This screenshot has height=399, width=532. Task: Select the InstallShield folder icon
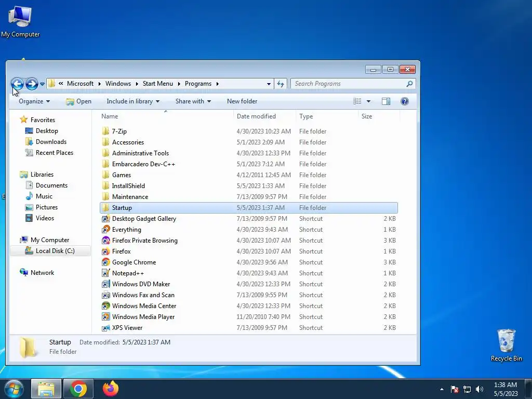point(106,185)
